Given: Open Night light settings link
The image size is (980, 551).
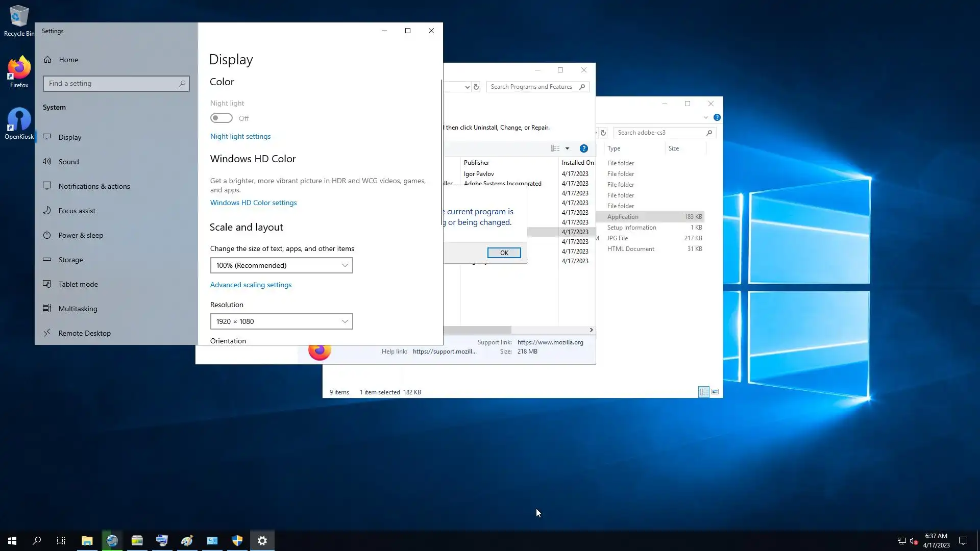Looking at the screenshot, I should [x=240, y=136].
